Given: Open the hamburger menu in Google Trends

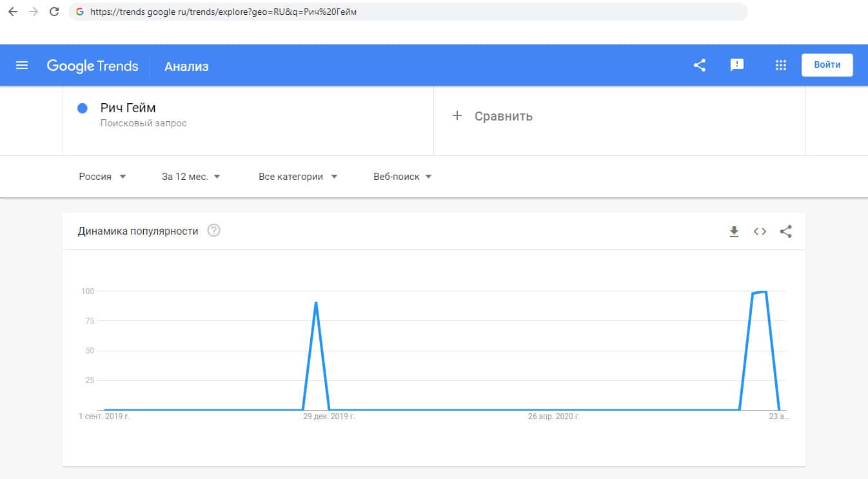Looking at the screenshot, I should click(x=22, y=65).
